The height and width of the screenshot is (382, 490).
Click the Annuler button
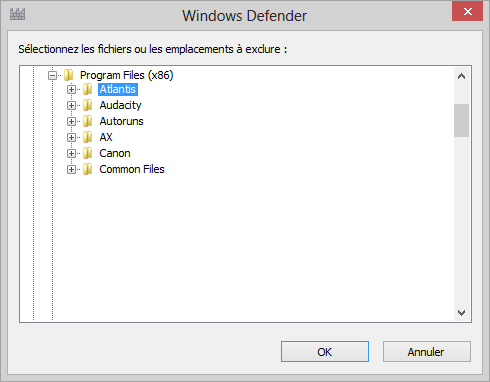click(427, 351)
